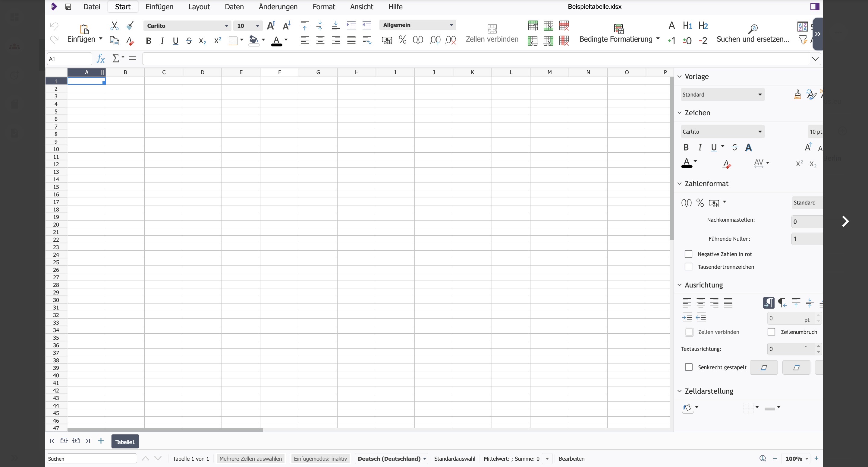Collapse the Zeichen sidebar section
The height and width of the screenshot is (467, 868).
pos(679,113)
